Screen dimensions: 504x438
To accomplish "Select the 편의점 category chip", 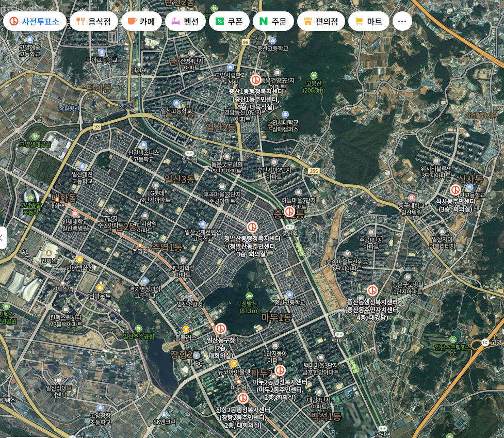I will point(321,22).
